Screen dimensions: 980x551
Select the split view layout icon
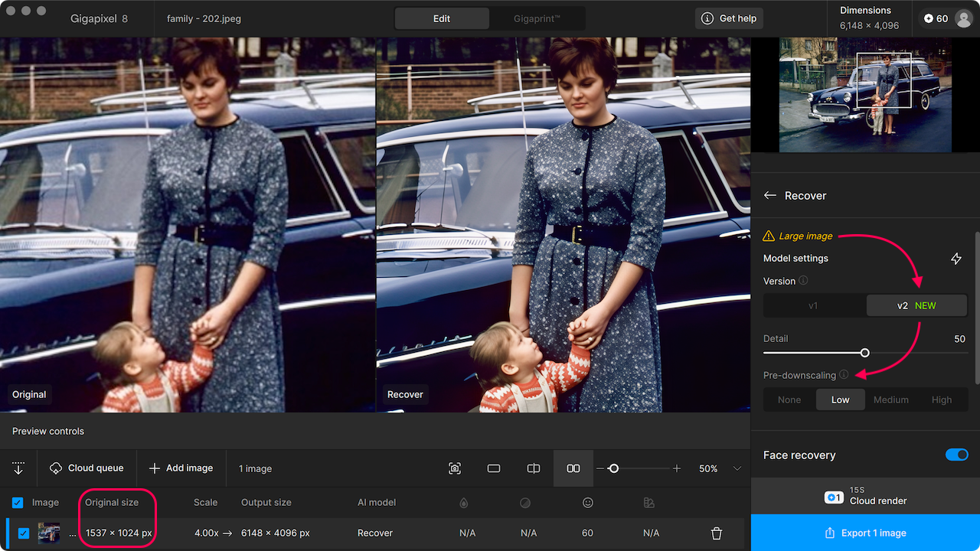534,468
